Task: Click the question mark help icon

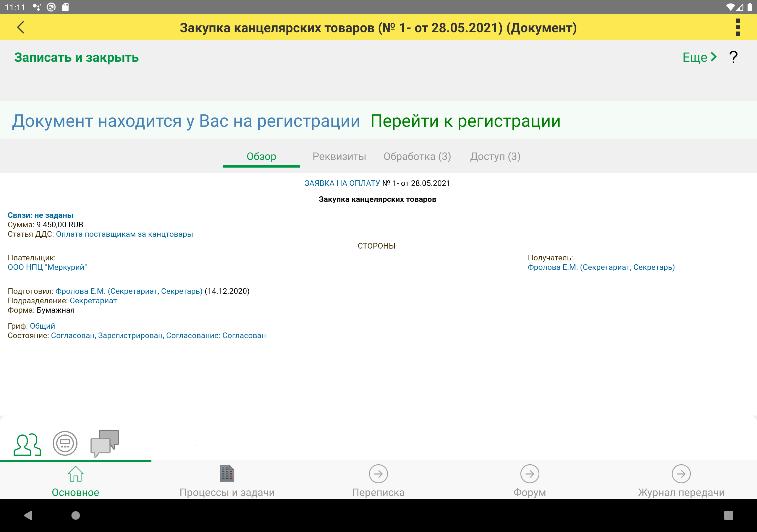Action: pyautogui.click(x=733, y=57)
